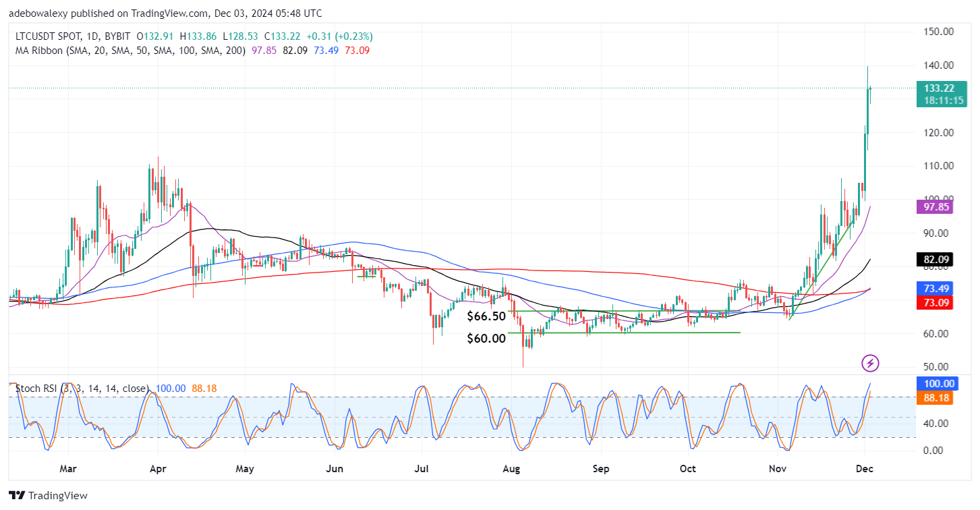
Task: Click the black SMA 50 price label 82.09
Action: tap(936, 260)
